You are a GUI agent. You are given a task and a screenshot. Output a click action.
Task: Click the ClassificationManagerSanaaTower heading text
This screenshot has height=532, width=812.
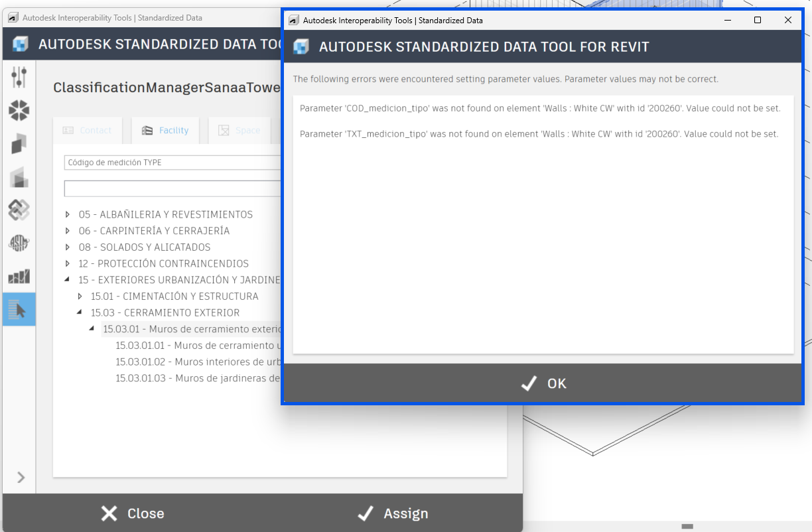pyautogui.click(x=167, y=88)
